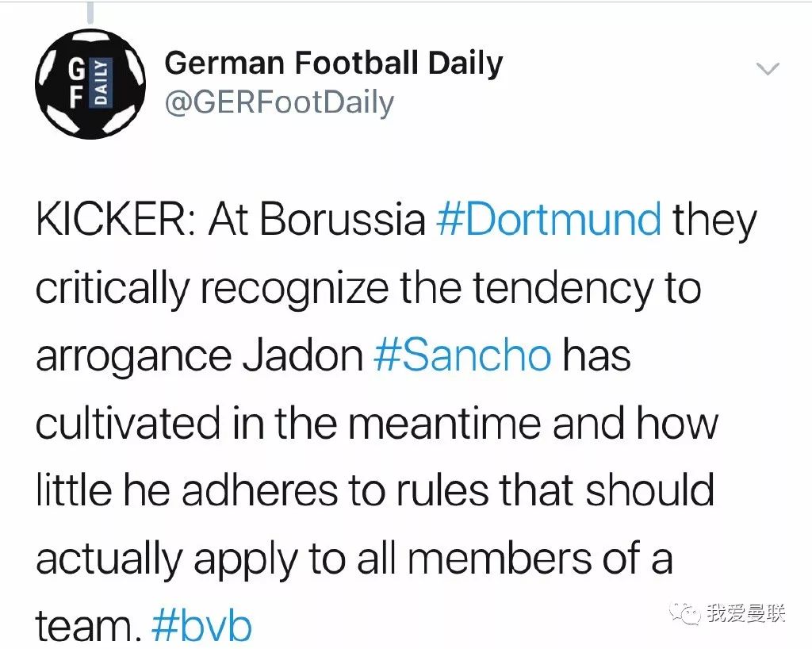Click the 我爱曼联 watermark text
The image size is (812, 649).
point(745,614)
